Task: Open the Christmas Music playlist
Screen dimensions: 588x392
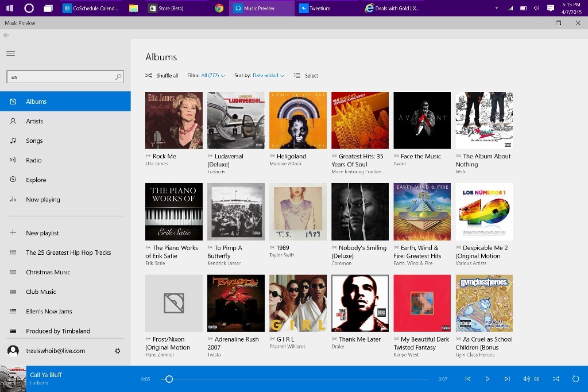Action: [x=65, y=272]
